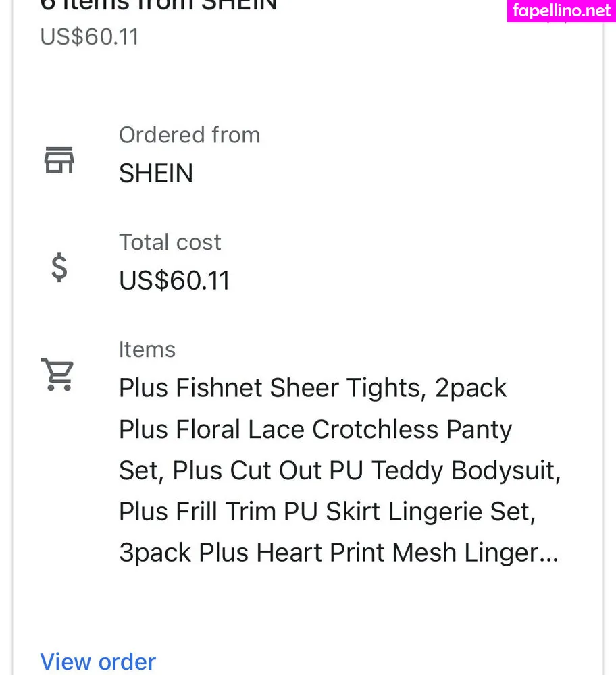Select the Plus Fishnet Sheer Tights text
The width and height of the screenshot is (616, 675).
[269, 388]
